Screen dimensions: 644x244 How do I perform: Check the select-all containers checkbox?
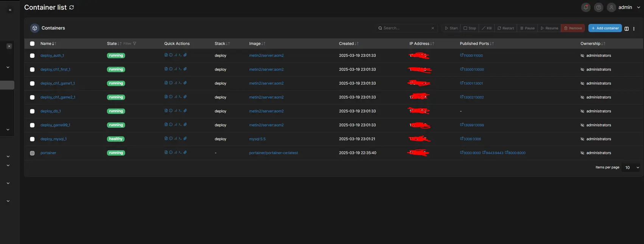tap(32, 43)
